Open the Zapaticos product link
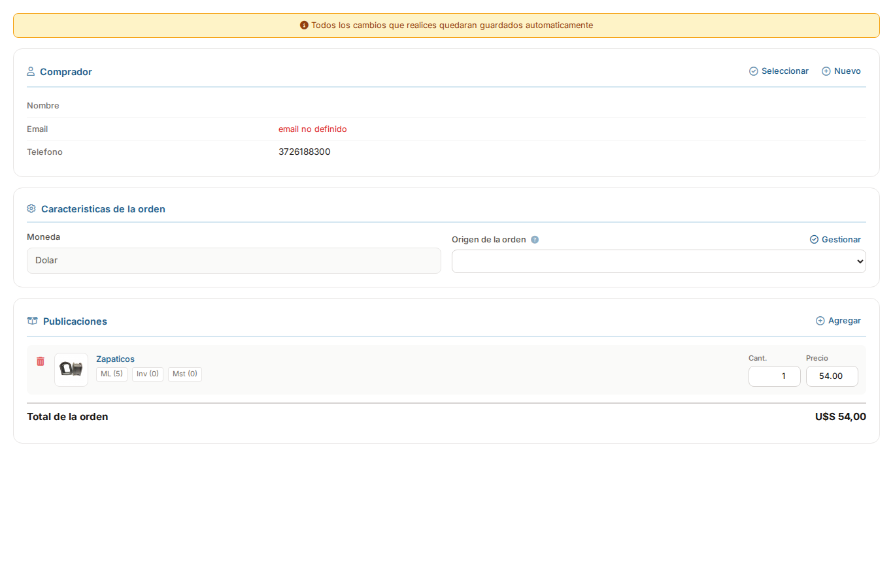This screenshot has height=588, width=893. click(115, 359)
